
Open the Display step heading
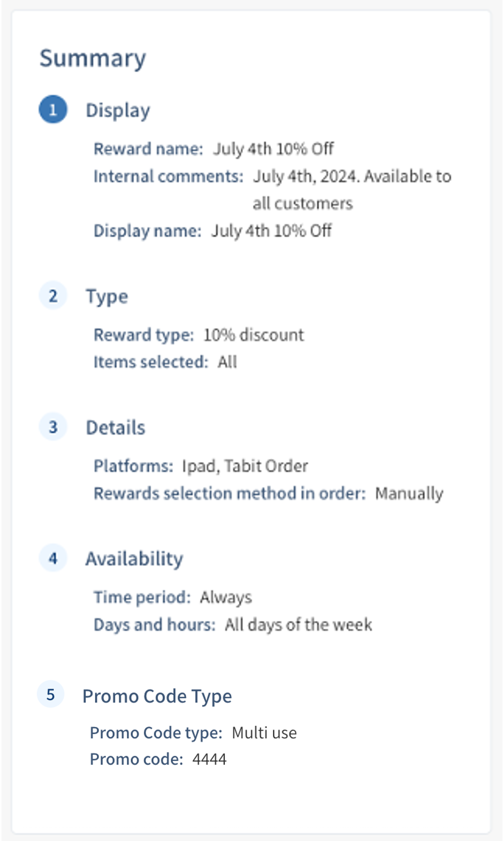click(118, 110)
